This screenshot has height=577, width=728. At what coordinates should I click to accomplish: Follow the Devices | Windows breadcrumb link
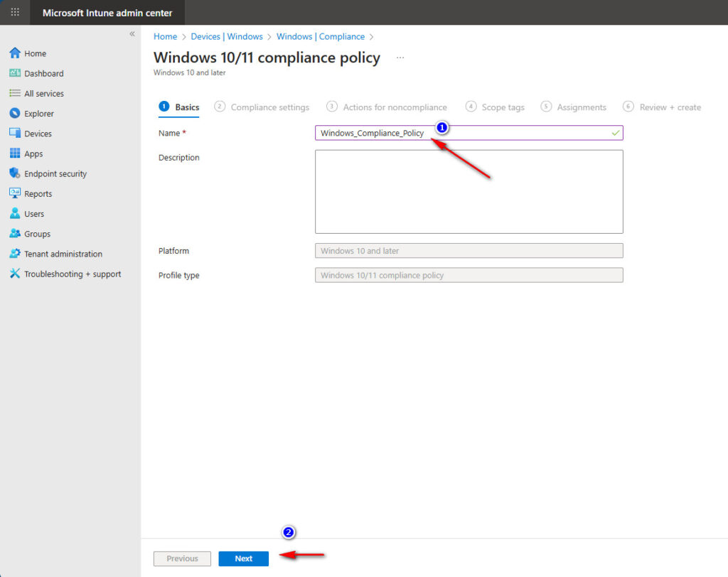click(227, 36)
